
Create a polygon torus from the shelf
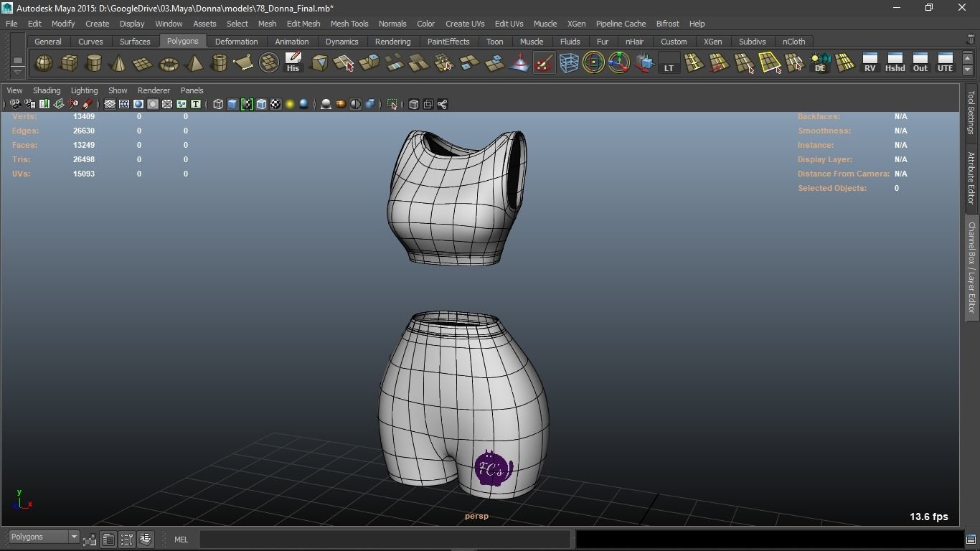tap(169, 63)
